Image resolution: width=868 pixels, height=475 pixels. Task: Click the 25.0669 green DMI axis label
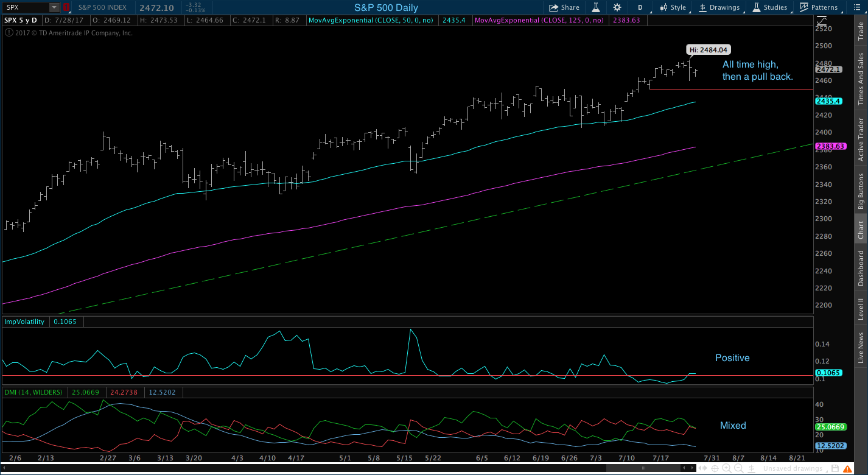830,427
